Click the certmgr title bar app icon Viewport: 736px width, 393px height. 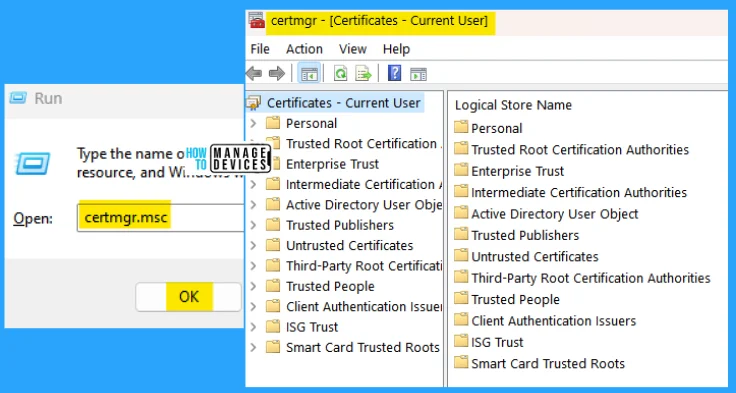(x=256, y=21)
